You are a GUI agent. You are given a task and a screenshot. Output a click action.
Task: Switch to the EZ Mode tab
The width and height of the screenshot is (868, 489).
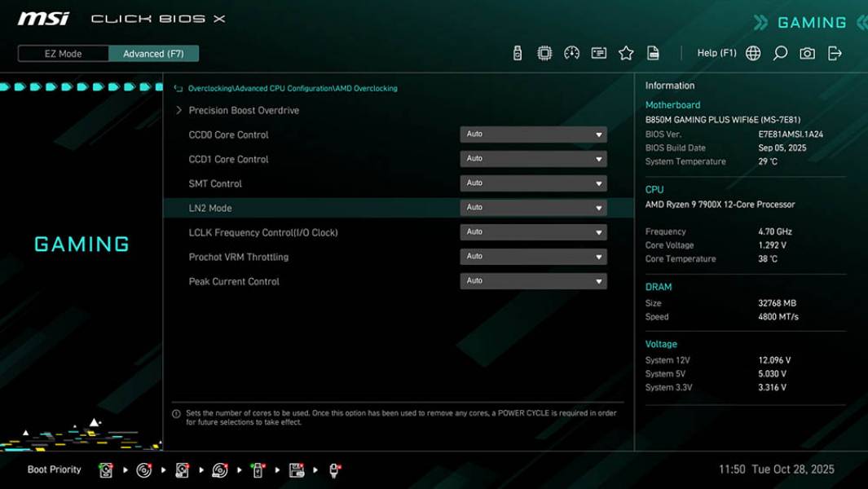point(62,53)
